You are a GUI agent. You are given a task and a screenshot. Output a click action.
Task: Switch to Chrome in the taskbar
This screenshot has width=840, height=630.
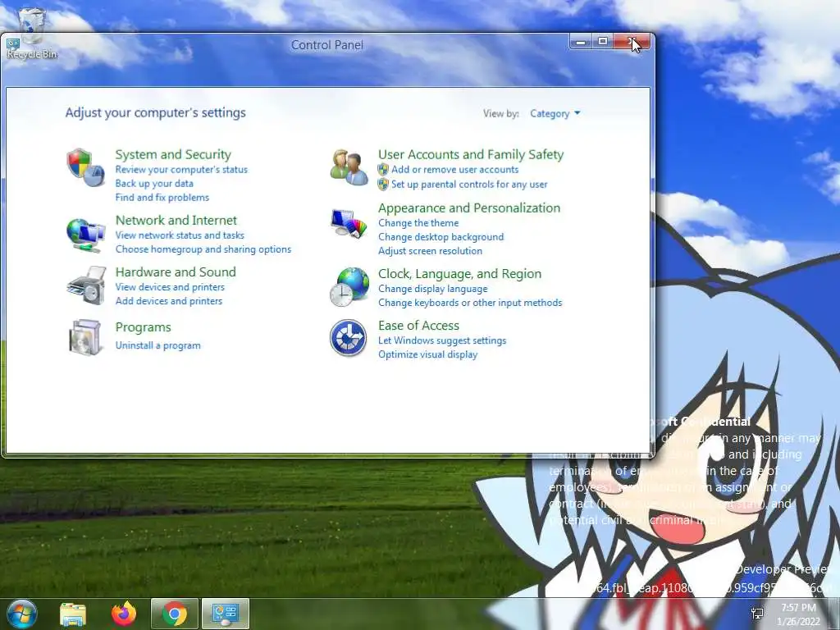[175, 614]
